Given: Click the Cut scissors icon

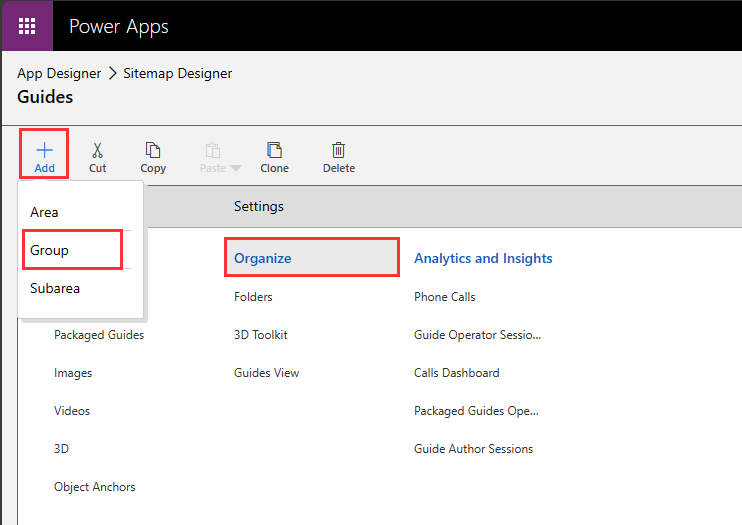Looking at the screenshot, I should pos(97,150).
